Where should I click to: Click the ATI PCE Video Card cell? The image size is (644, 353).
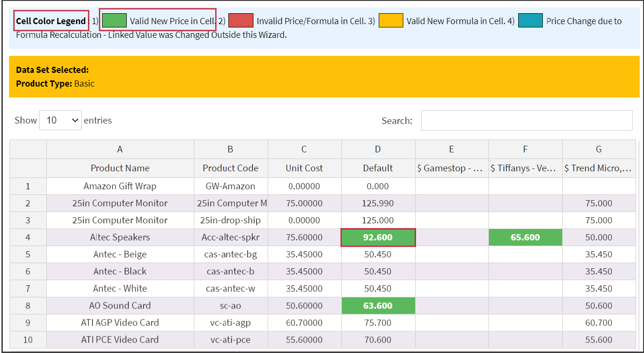click(x=120, y=340)
